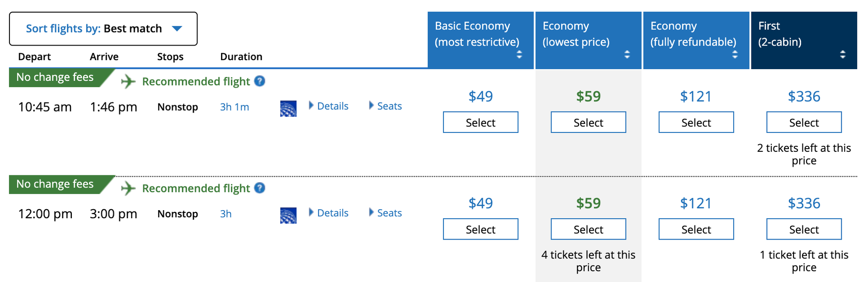Click the No change fees banner on the first flight
Viewport: 868px width, 282px height.
click(54, 77)
